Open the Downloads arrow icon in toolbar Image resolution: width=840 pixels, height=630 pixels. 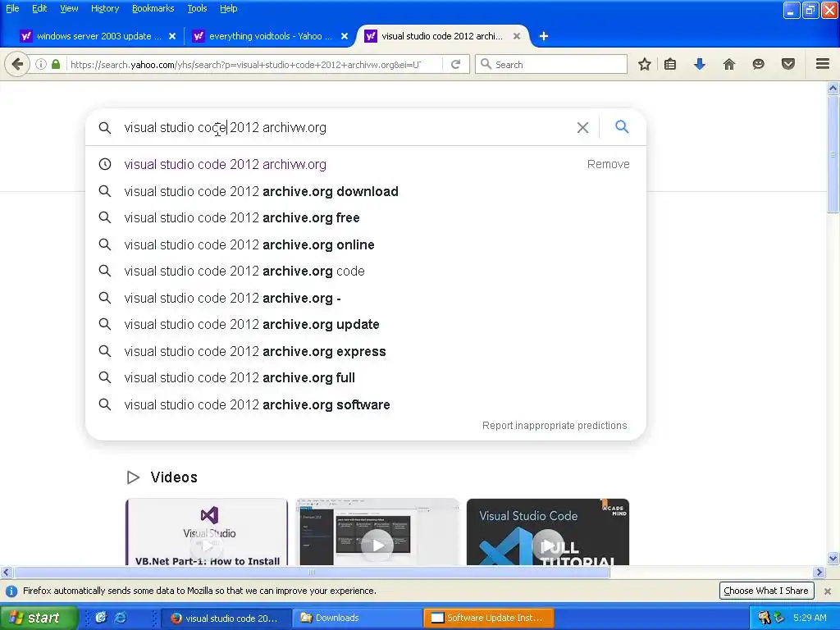point(699,64)
